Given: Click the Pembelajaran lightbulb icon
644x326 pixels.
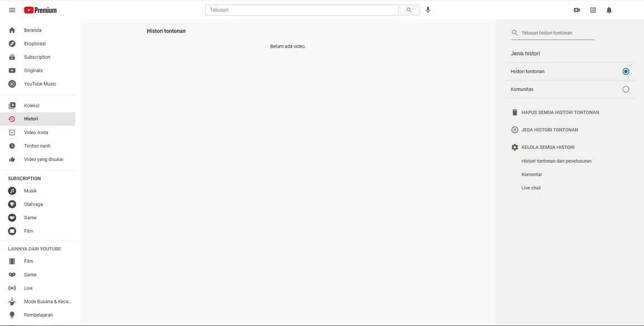Looking at the screenshot, I should pos(12,315).
